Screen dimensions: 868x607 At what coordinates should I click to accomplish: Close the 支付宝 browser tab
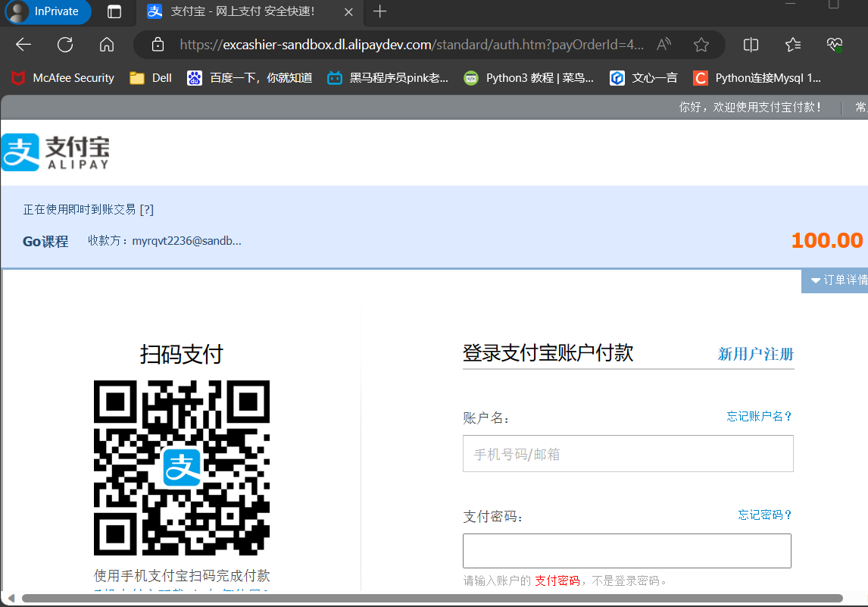[348, 11]
